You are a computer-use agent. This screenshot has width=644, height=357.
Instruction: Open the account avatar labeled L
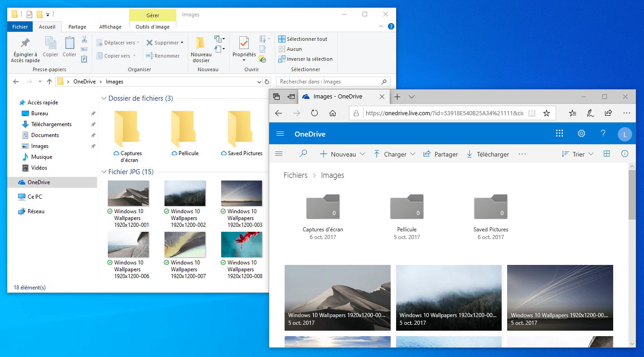click(x=625, y=134)
